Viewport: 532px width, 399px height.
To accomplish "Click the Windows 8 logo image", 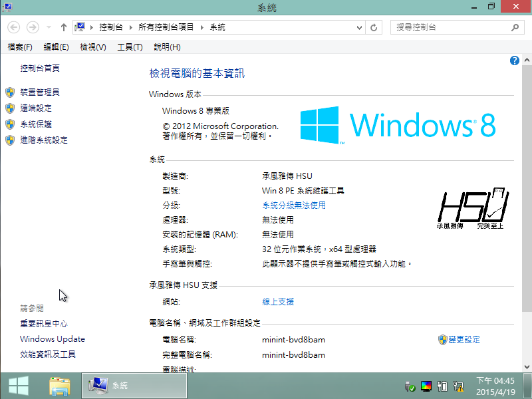I will coord(398,125).
